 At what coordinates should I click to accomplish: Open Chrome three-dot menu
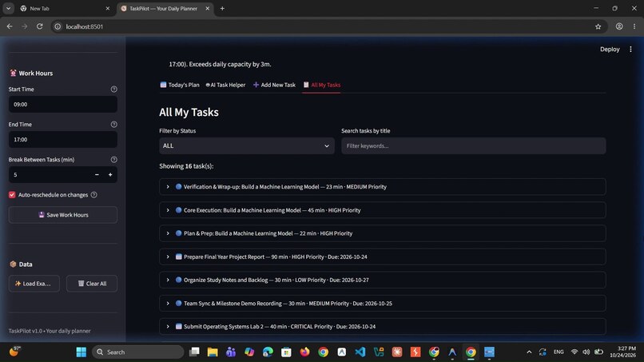tap(634, 26)
